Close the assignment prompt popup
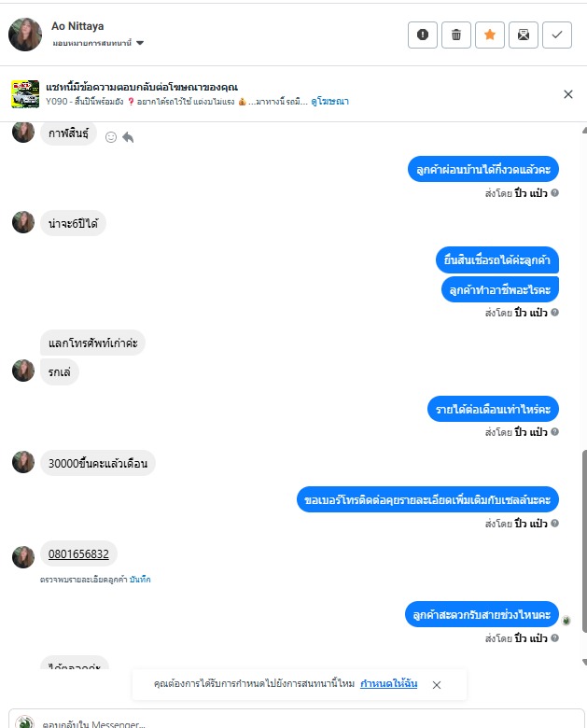This screenshot has height=728, width=587. point(437,685)
